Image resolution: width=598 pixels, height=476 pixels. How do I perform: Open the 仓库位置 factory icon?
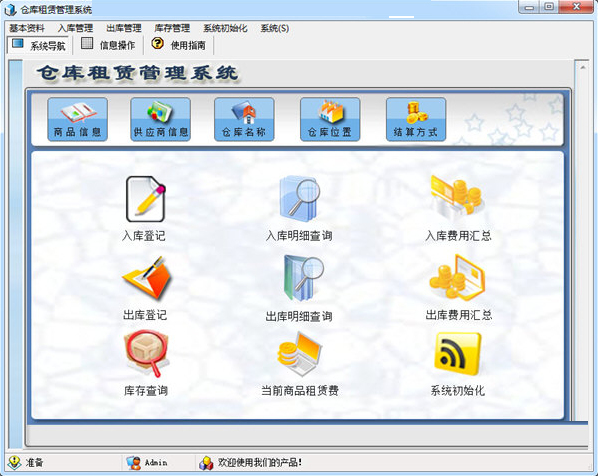click(x=330, y=119)
